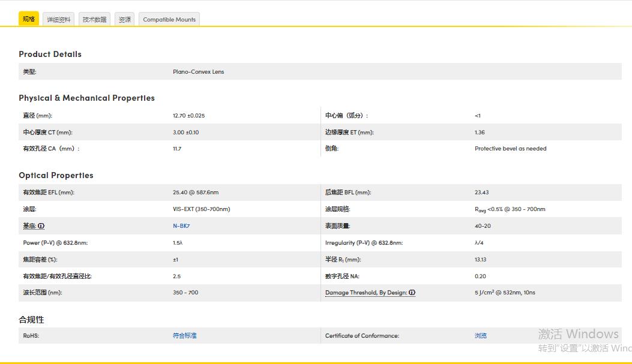Open the Compatible Mounts tab

point(169,20)
